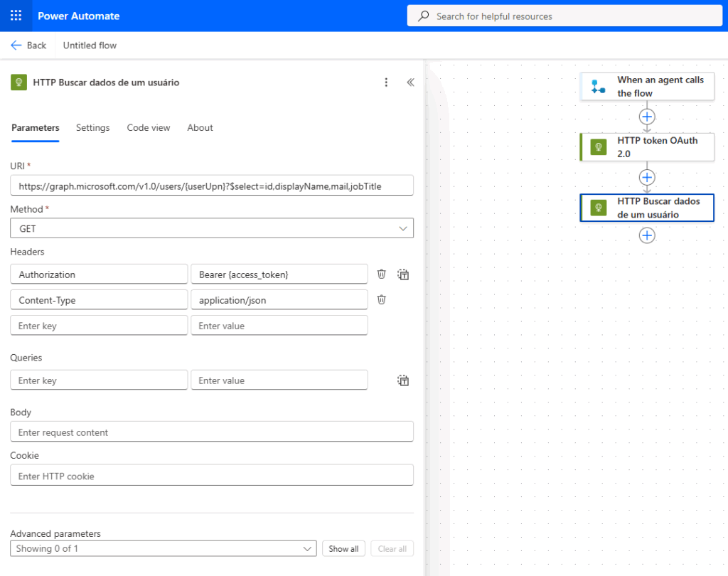Image resolution: width=728 pixels, height=576 pixels.
Task: Open the Code view tab
Action: pyautogui.click(x=148, y=128)
